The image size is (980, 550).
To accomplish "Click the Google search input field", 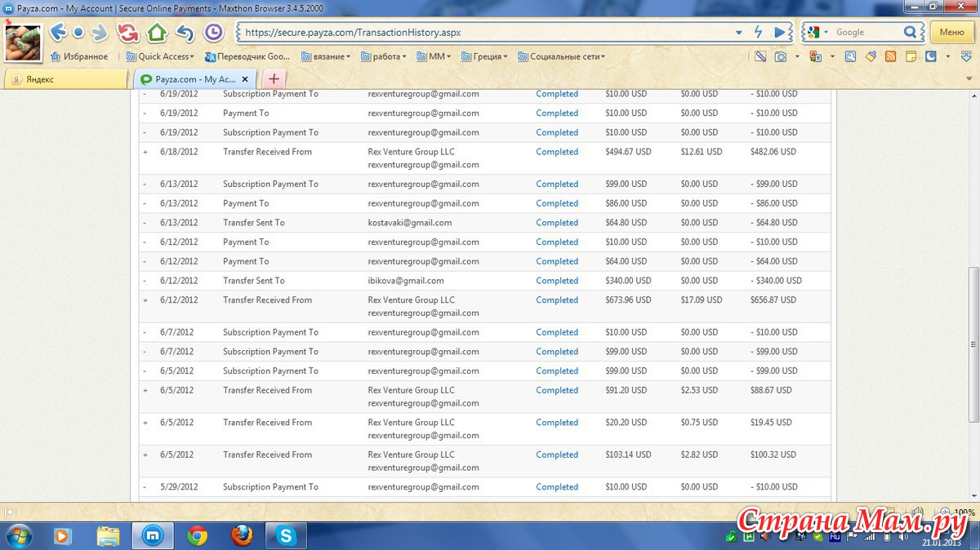I will (867, 33).
